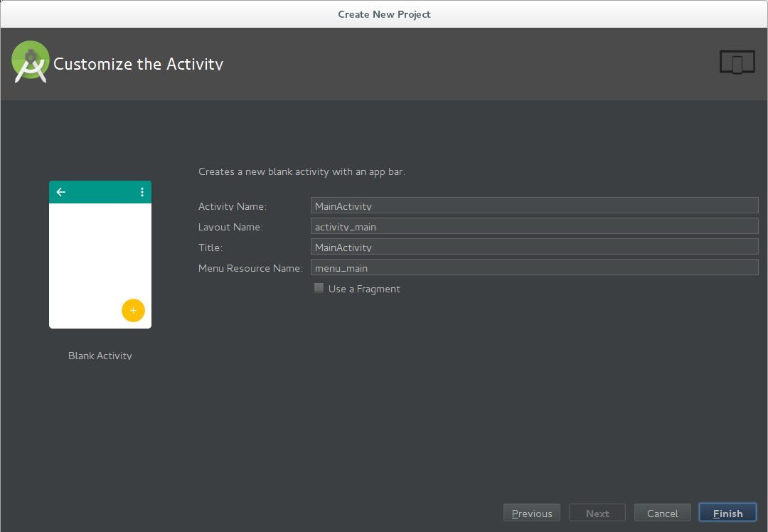Click the Menu Resource Name field
Screen dimensions: 768x532
pyautogui.click(x=534, y=267)
